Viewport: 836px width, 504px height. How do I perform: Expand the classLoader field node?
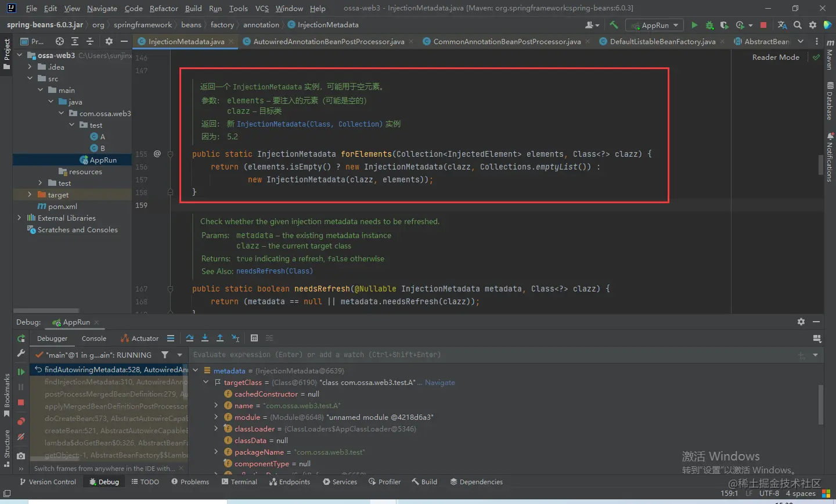pyautogui.click(x=217, y=429)
